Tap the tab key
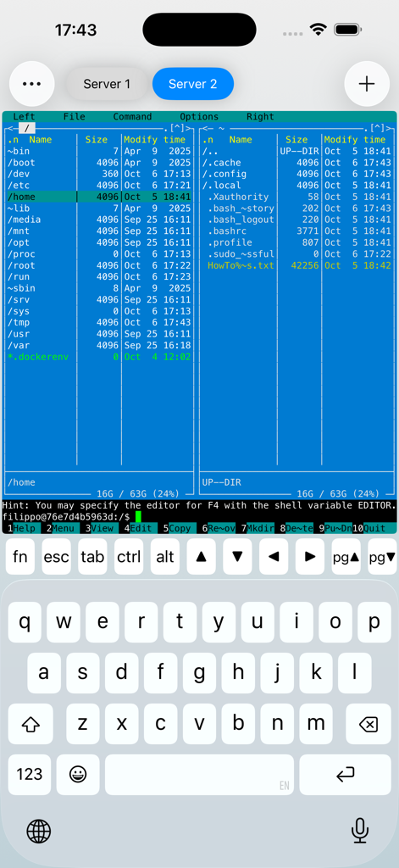 [92, 556]
